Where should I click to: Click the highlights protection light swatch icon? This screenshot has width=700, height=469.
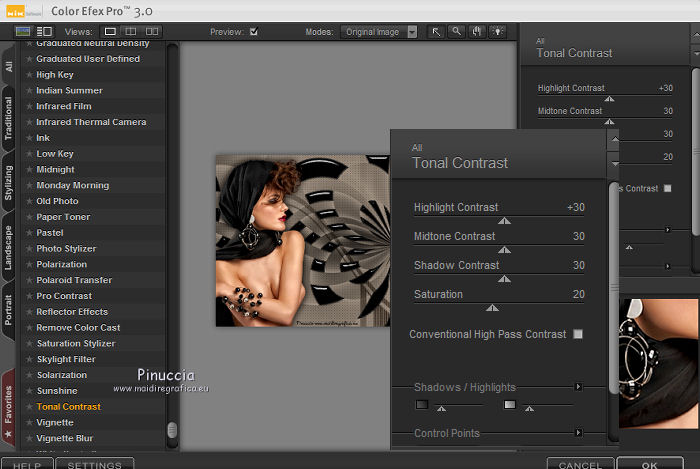pos(510,404)
